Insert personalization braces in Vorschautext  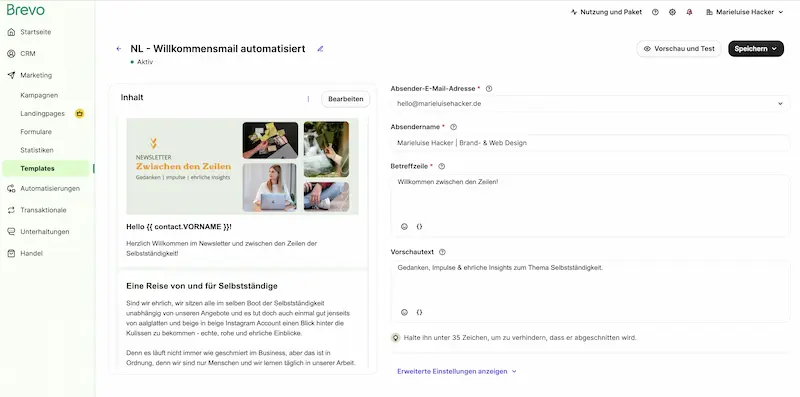coord(419,312)
